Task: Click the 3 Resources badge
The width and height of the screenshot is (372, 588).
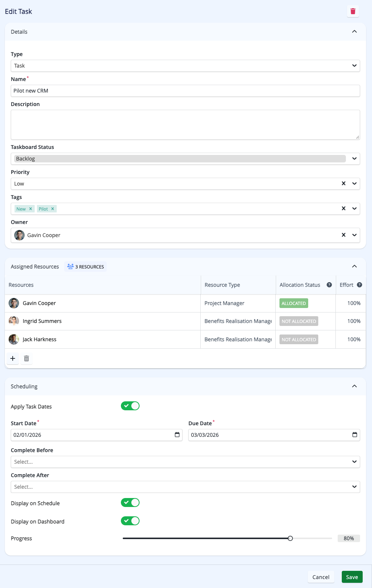Action: tap(85, 267)
